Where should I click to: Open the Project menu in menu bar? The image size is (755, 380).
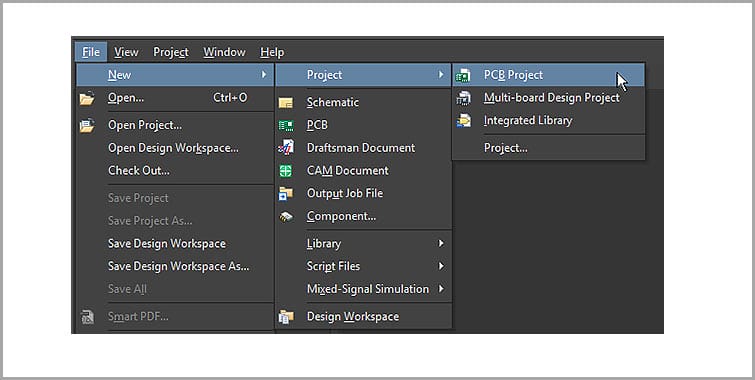(171, 52)
